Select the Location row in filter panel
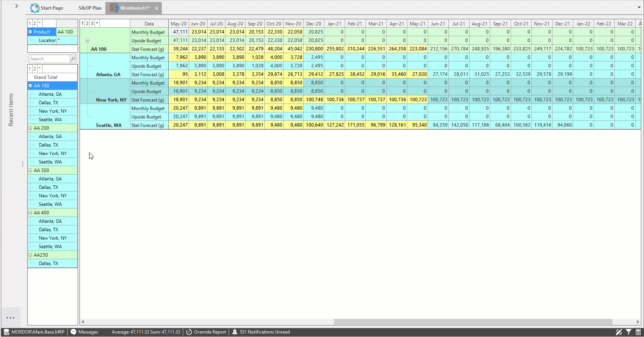 click(53, 40)
